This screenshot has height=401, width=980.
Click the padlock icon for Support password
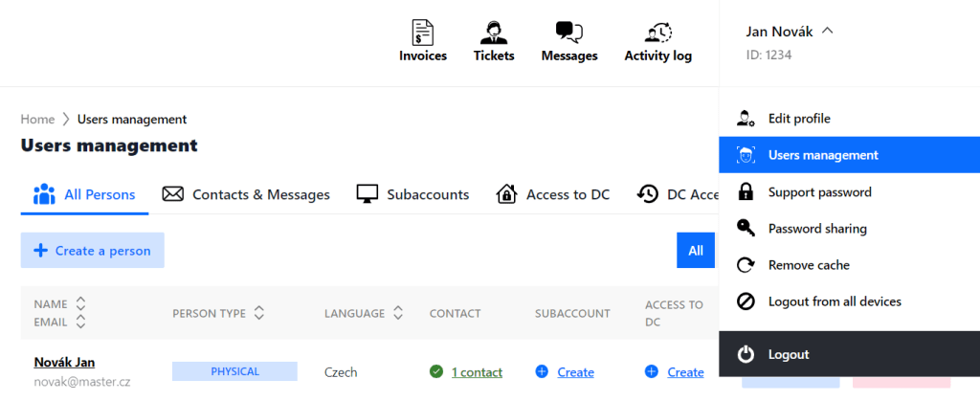[745, 191]
